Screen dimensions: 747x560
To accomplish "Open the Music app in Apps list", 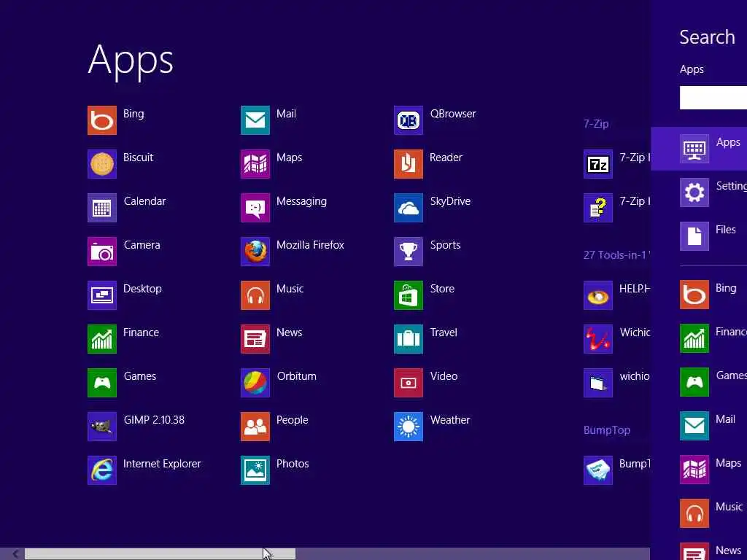I will point(255,295).
